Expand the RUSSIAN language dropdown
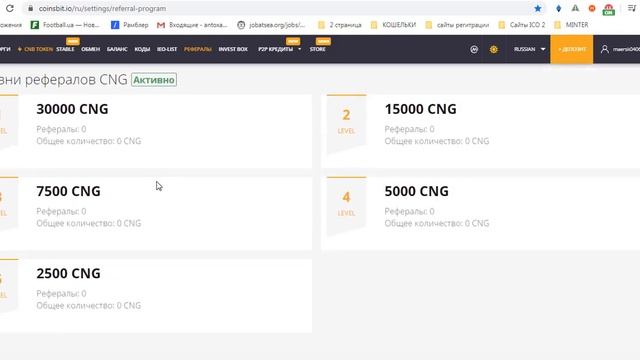Viewport: 640px width, 360px height. pos(529,49)
